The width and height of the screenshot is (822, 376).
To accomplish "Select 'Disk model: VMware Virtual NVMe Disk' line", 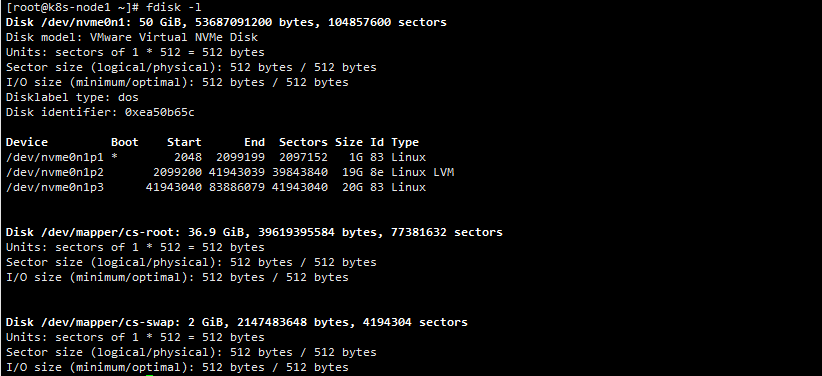I will pyautogui.click(x=132, y=38).
